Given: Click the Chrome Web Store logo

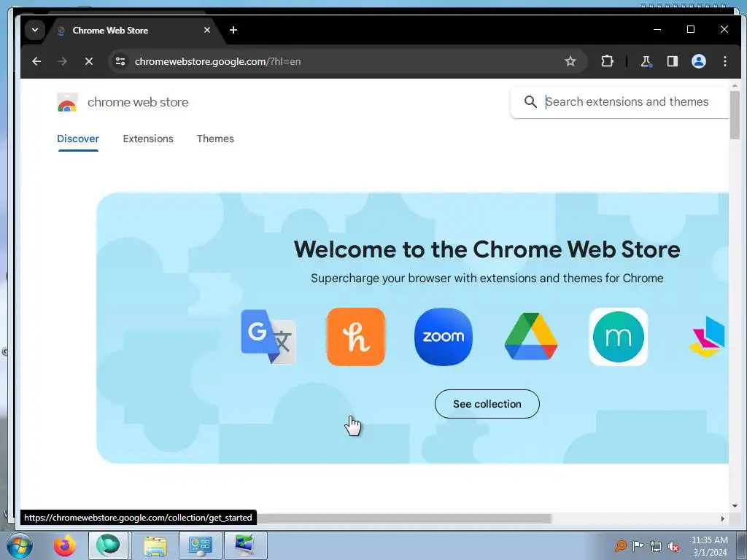Looking at the screenshot, I should pos(67,102).
